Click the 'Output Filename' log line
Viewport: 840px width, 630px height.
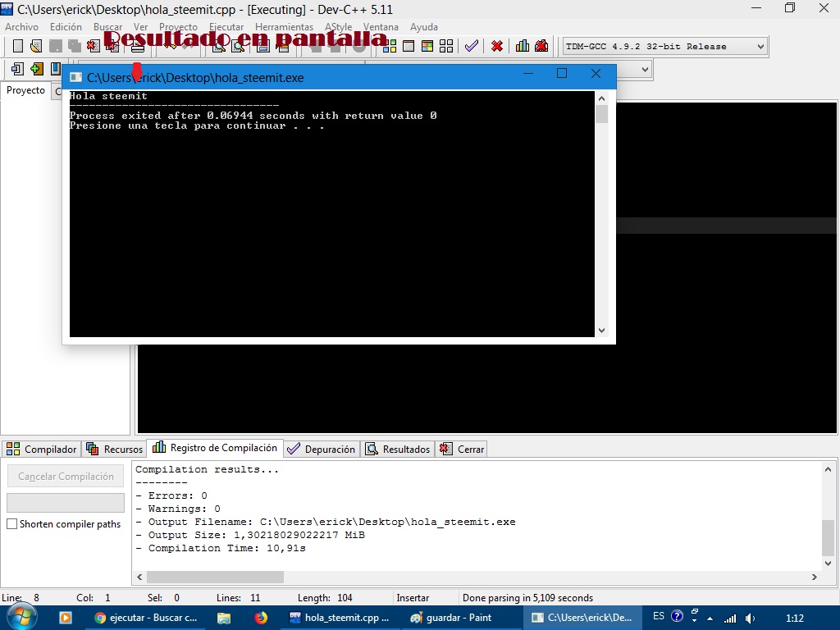pos(325,522)
